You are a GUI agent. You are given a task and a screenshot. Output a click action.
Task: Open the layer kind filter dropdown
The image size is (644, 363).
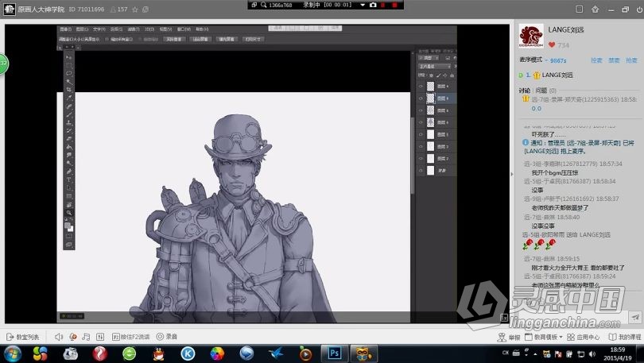click(x=430, y=58)
